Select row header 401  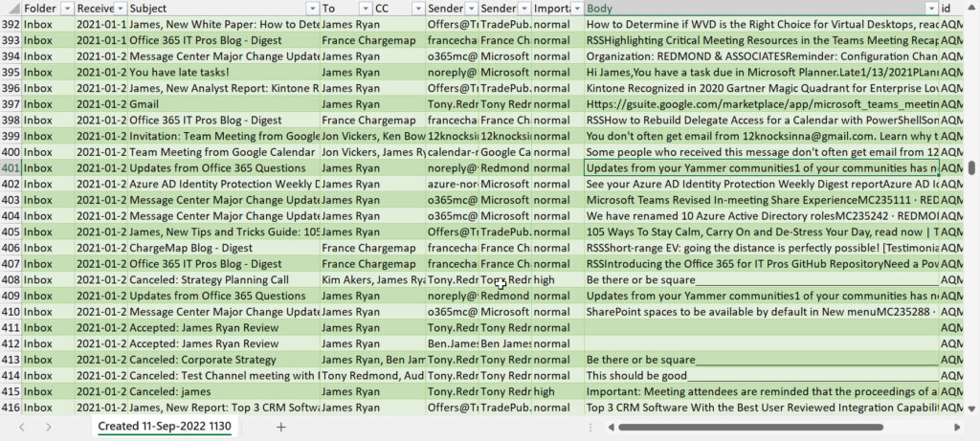[11, 168]
